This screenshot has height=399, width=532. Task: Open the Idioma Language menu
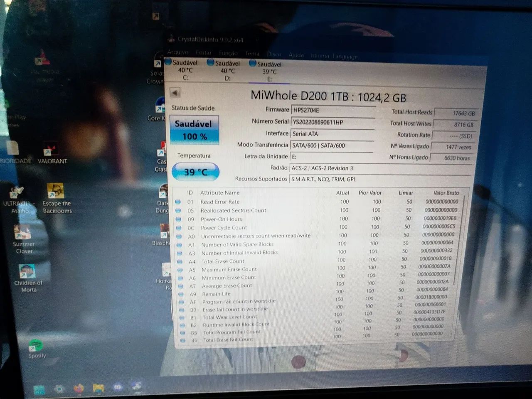[x=334, y=56]
